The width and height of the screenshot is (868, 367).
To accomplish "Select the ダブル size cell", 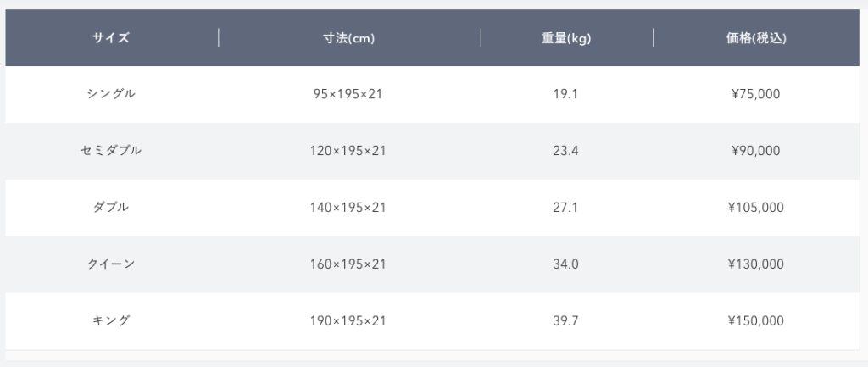I will 111,208.
